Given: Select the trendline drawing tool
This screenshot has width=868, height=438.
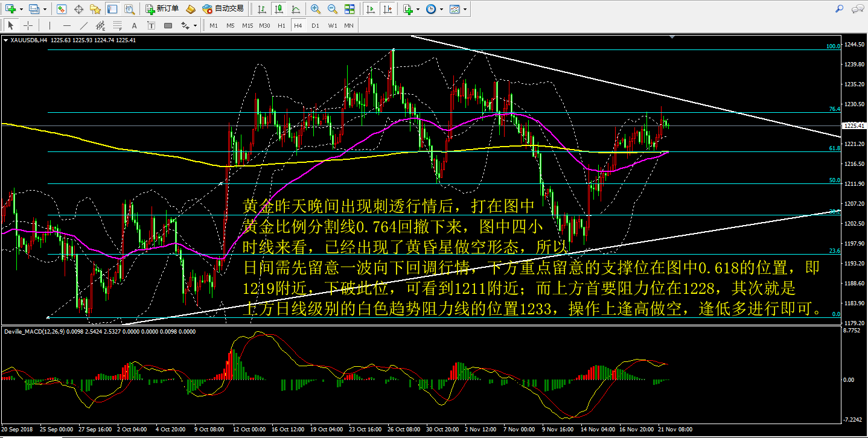Looking at the screenshot, I should 83,25.
